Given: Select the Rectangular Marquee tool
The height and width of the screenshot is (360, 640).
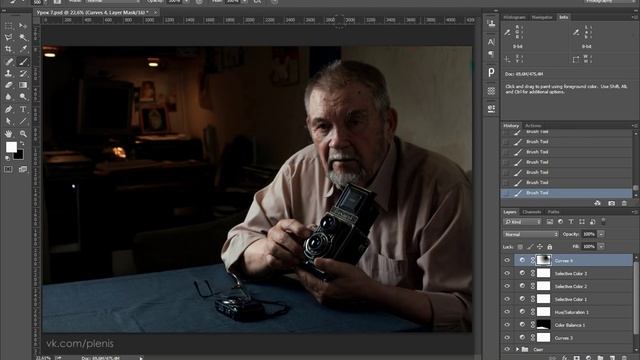Looking at the screenshot, I should pyautogui.click(x=9, y=26).
